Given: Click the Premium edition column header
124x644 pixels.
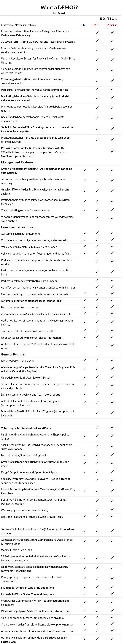Looking at the screenshot, I should 112,25.
